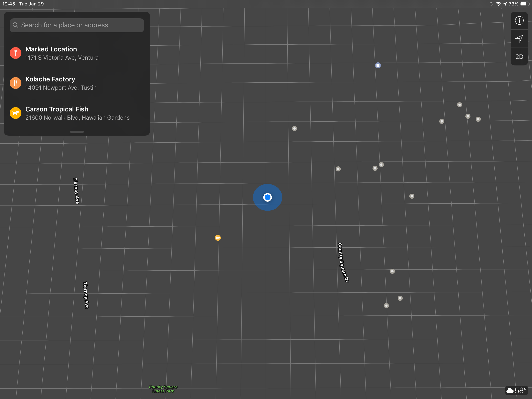Tap the location tracking arrow button
Viewport: 532px width, 399px height.
pos(519,39)
